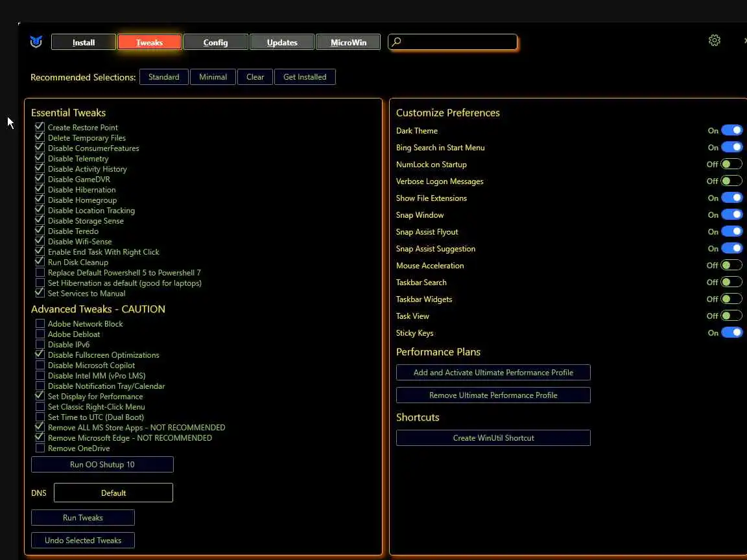The width and height of the screenshot is (747, 560).
Task: Click Run OO Shutup 10 button
Action: point(102,465)
